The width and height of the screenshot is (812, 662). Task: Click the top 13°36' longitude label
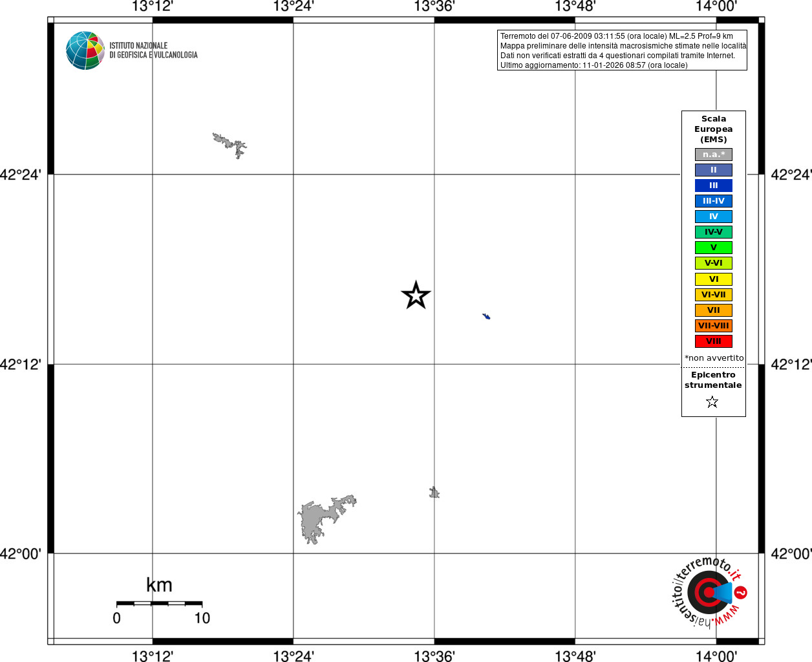434,6
